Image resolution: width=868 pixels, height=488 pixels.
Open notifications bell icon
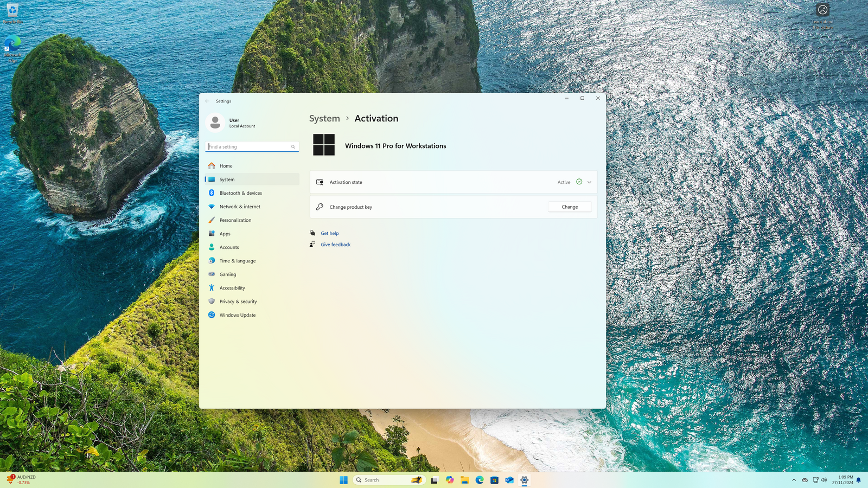coord(859,480)
